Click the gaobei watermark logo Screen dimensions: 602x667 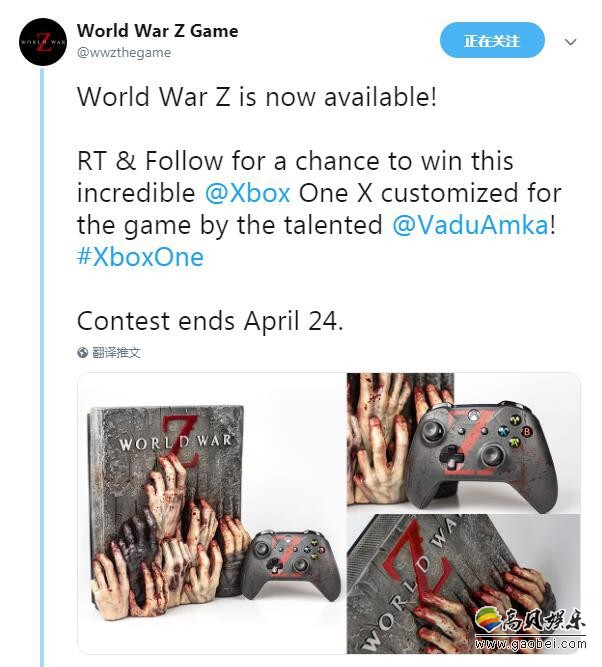pyautogui.click(x=488, y=622)
